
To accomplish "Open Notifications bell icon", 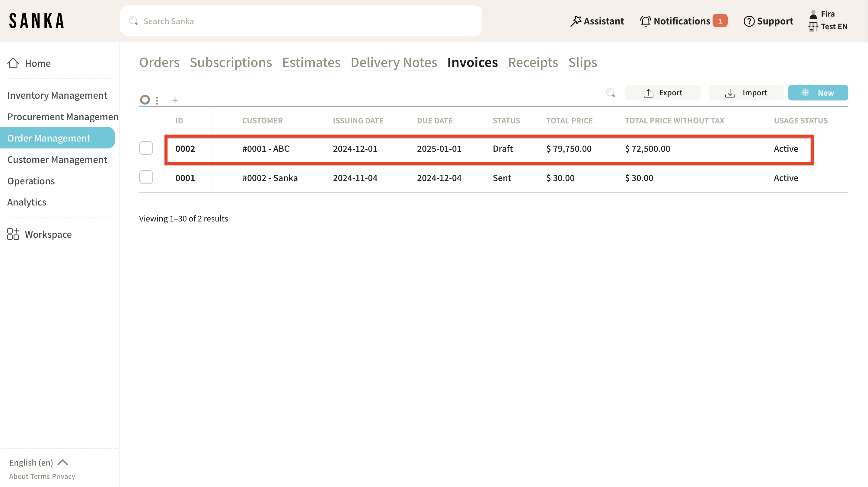I will click(645, 21).
